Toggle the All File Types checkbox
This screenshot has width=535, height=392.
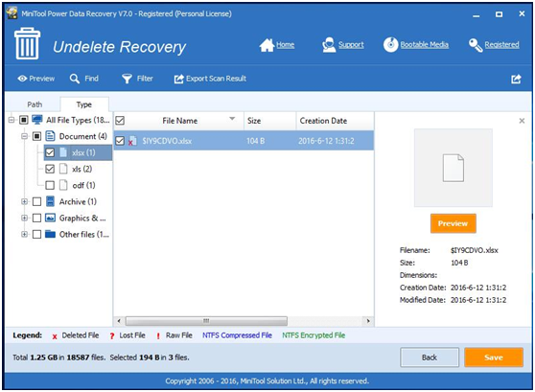24,120
